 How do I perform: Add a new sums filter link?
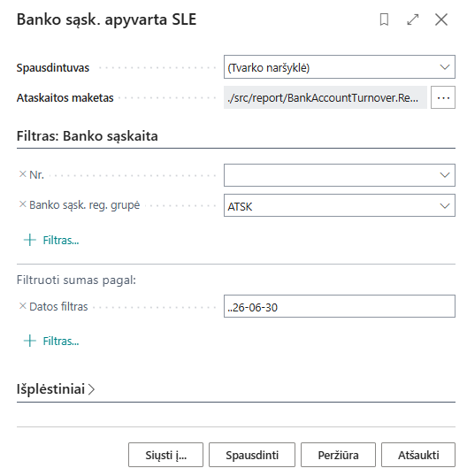(x=61, y=341)
